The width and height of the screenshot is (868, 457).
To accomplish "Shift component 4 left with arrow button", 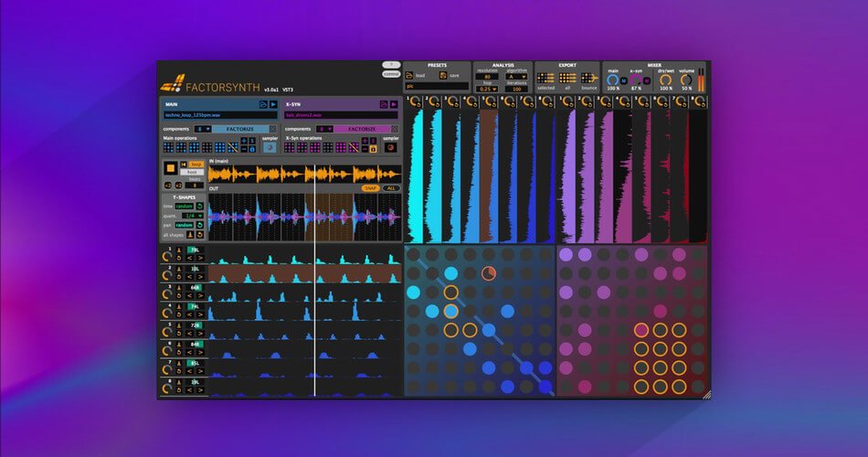I will coord(190,314).
